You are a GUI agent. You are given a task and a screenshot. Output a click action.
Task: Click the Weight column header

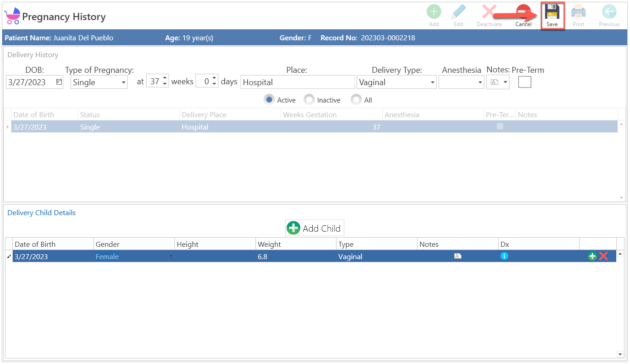[x=296, y=244]
